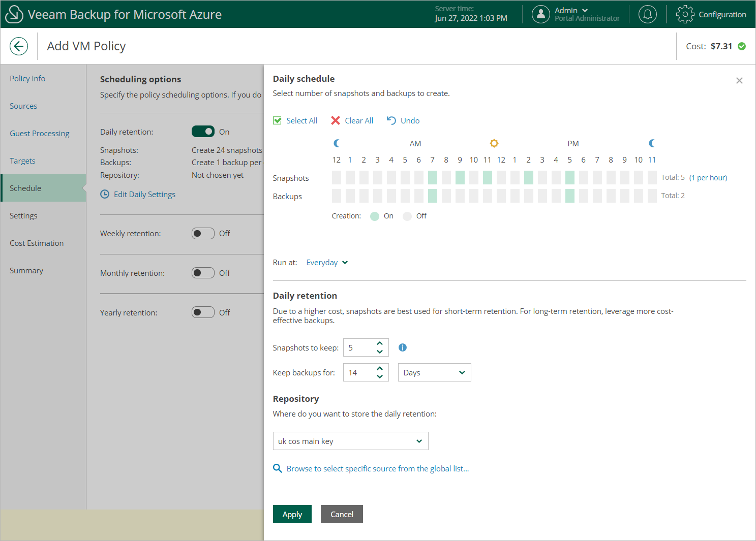The height and width of the screenshot is (541, 756).
Task: Undo the last schedule change
Action: point(403,120)
